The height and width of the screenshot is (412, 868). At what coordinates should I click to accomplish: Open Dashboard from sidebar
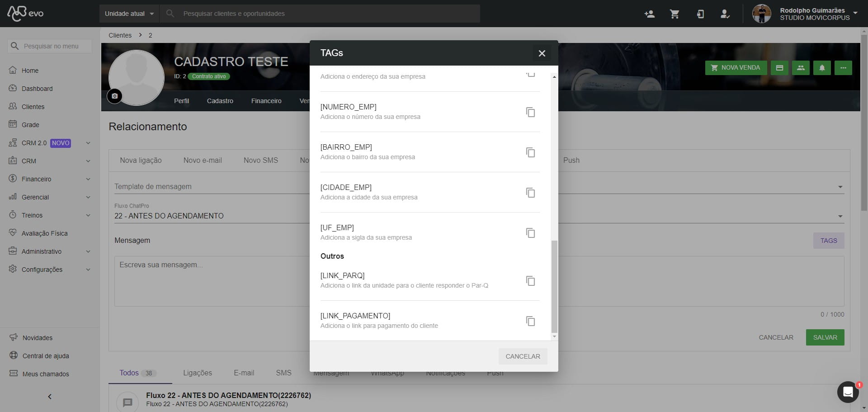coord(37,89)
